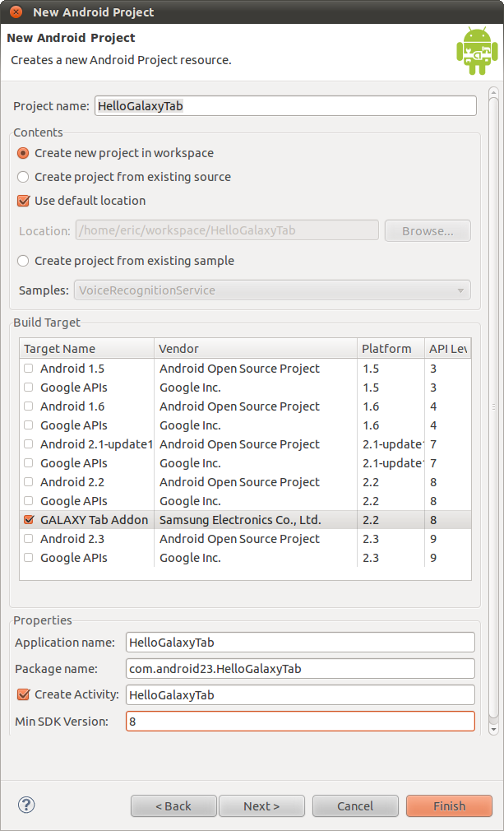Click the Android robot wizard icon
The image size is (504, 831).
pos(477,51)
